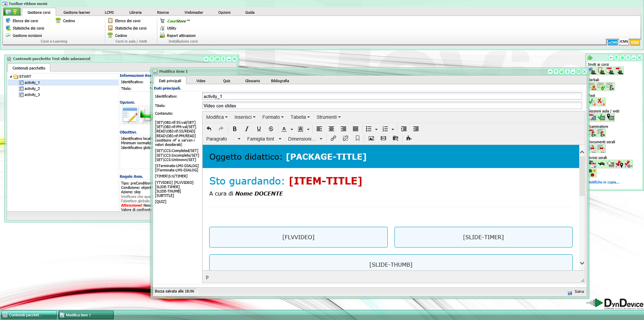Switch to the Video tab
This screenshot has height=320, width=644.
click(201, 81)
